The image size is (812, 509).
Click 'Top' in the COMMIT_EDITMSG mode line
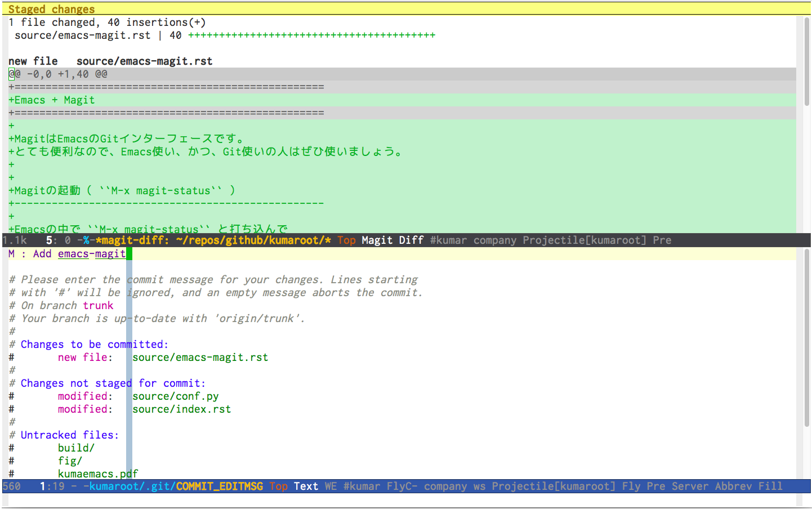click(x=278, y=486)
